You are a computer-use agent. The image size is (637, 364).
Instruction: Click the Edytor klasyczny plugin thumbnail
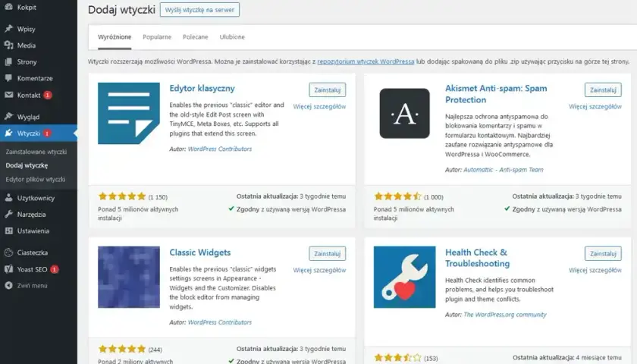pos(129,113)
